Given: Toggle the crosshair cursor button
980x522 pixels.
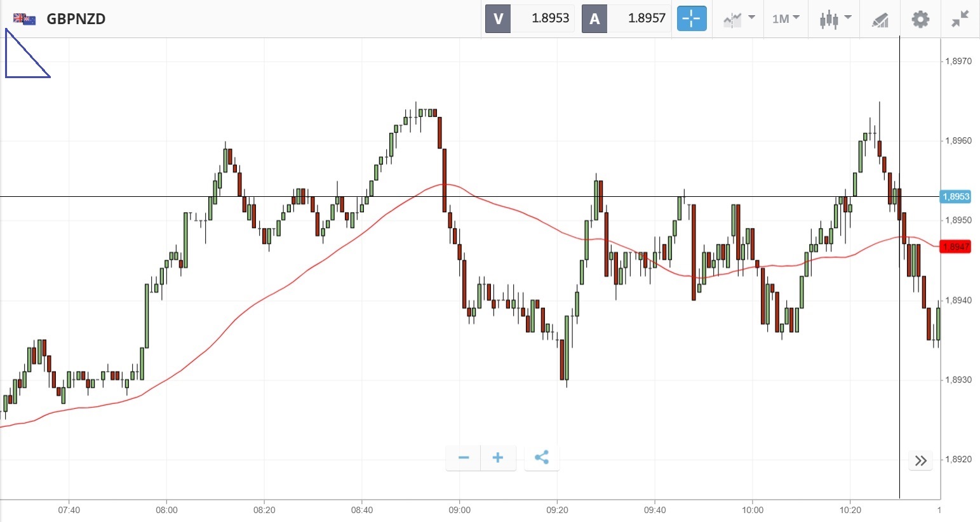Looking at the screenshot, I should (x=691, y=18).
